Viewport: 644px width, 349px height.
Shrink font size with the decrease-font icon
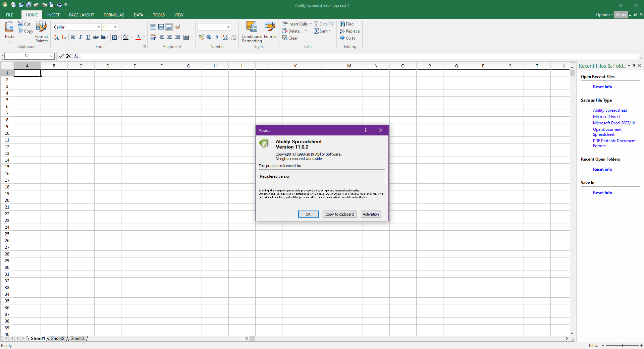pyautogui.click(x=64, y=38)
